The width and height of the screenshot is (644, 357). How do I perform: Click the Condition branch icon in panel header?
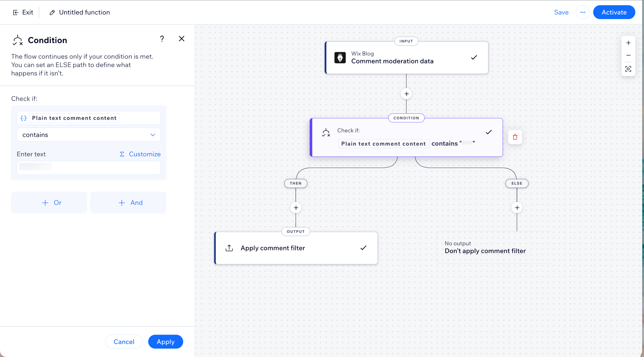18,40
